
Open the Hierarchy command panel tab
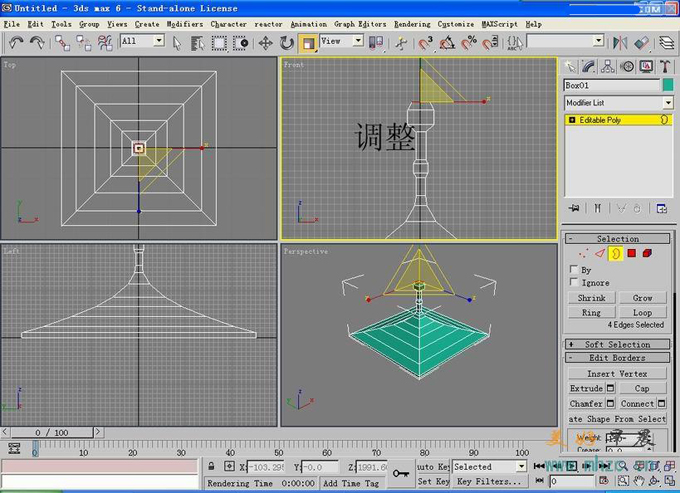(x=609, y=66)
